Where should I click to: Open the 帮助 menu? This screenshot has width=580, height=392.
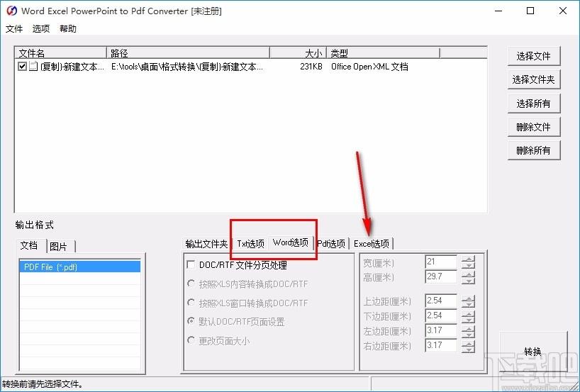coord(68,29)
